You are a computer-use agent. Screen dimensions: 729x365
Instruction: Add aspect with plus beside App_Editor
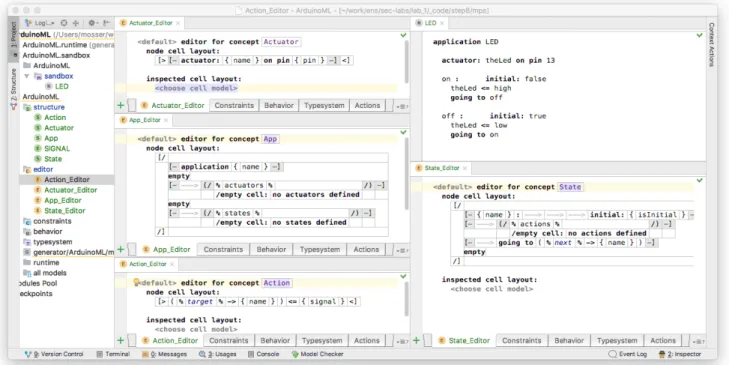[x=120, y=249]
